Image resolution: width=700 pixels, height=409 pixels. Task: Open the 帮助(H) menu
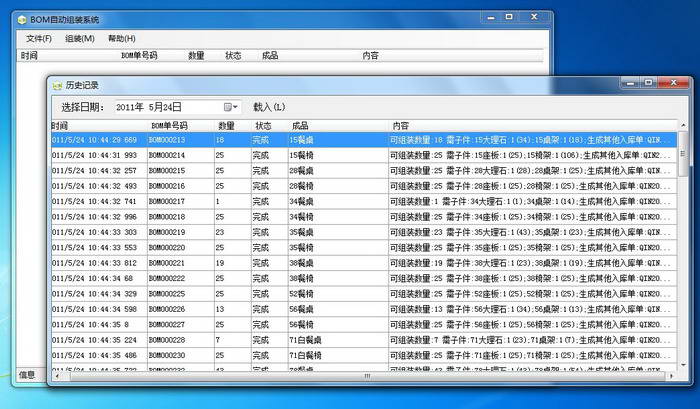coord(121,38)
